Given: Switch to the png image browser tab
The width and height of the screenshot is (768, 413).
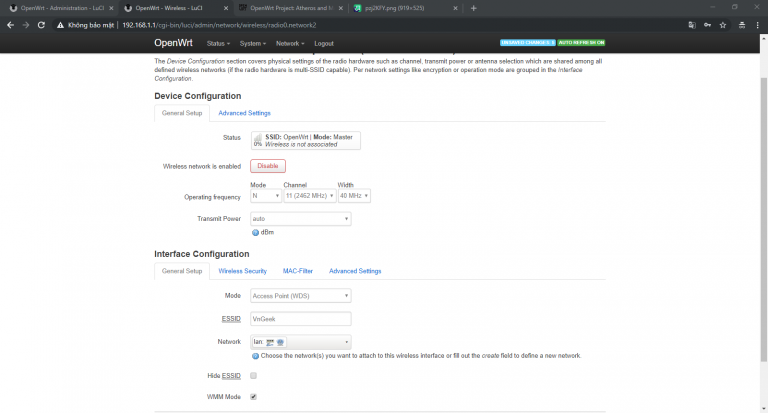Looking at the screenshot, I should tap(404, 8).
